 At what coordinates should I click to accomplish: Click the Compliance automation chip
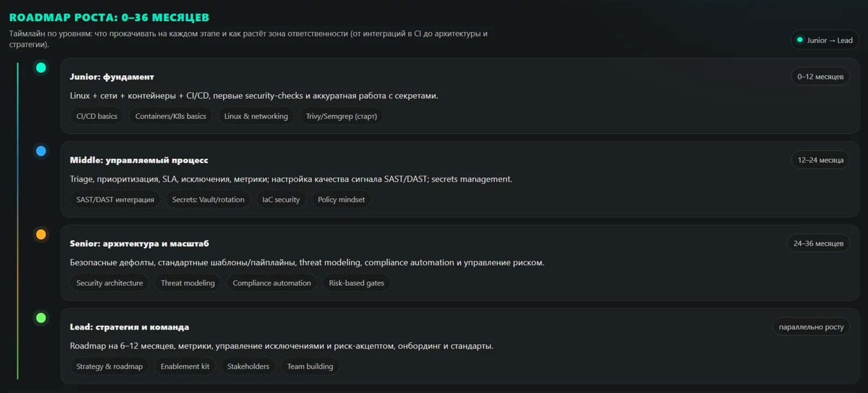pyautogui.click(x=272, y=283)
